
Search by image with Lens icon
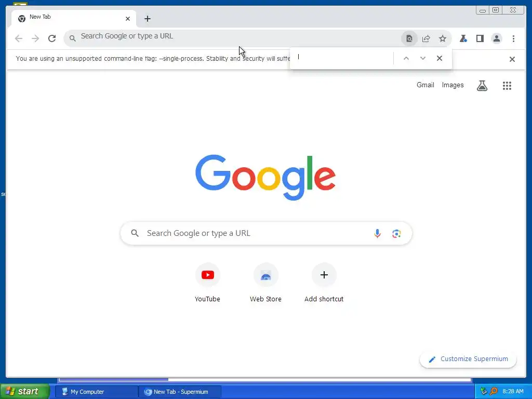396,233
